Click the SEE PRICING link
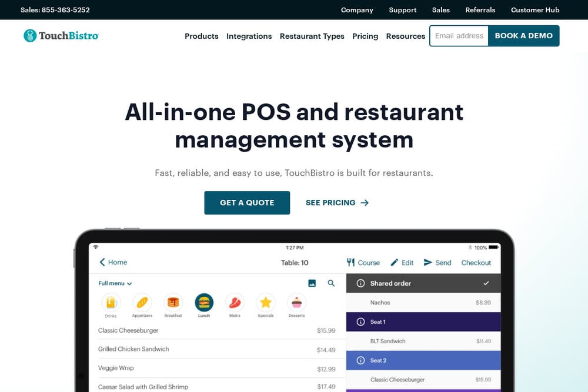The image size is (588, 392). pos(337,203)
